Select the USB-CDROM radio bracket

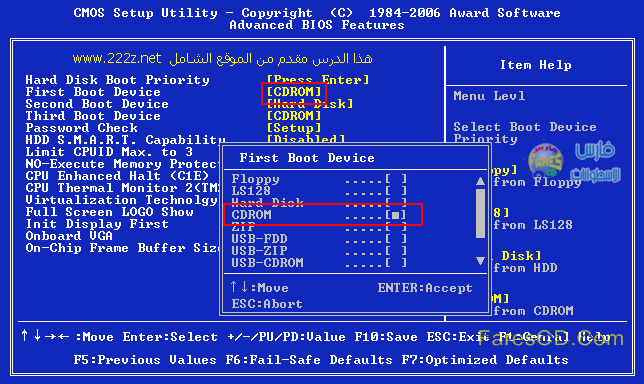pos(396,262)
